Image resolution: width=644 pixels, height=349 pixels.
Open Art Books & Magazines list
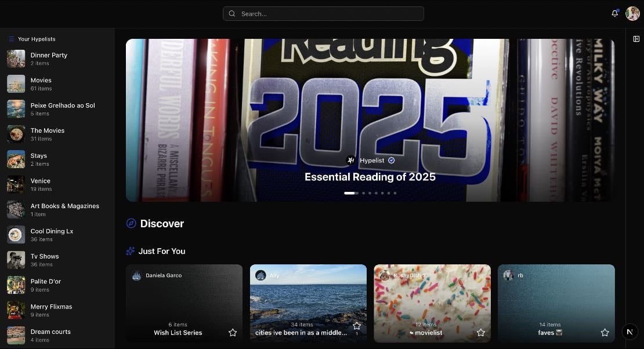click(57, 209)
